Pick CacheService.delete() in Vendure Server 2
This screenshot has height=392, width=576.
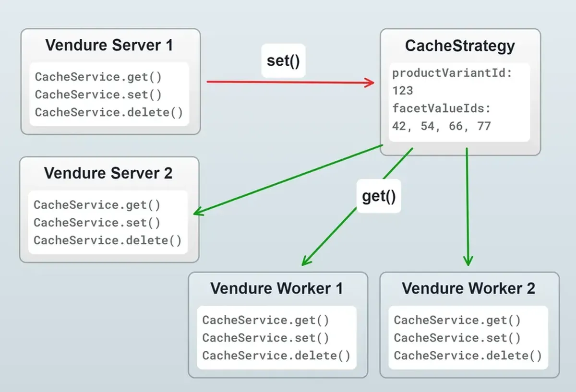[108, 240]
